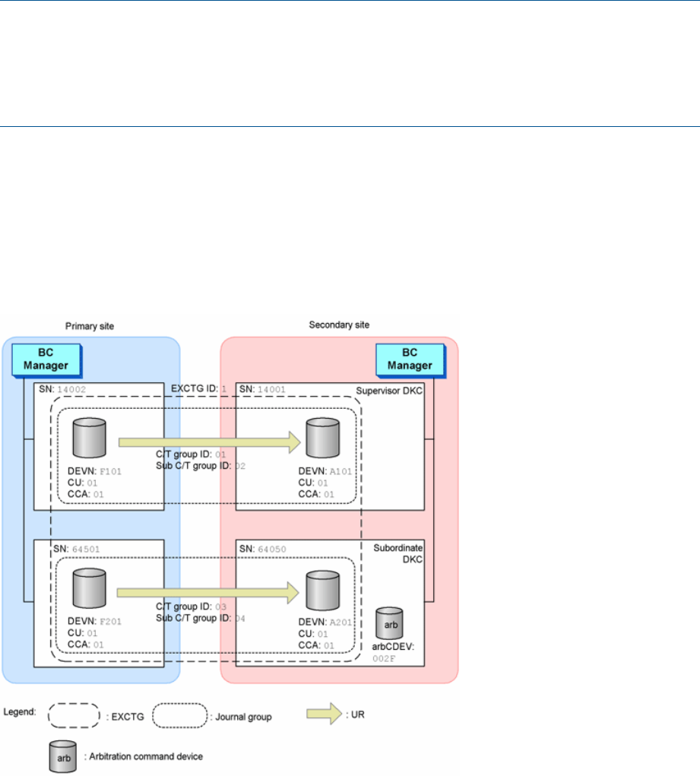This screenshot has height=776, width=700.
Task: Click the 'DEVN: A101' text
Action: [325, 471]
